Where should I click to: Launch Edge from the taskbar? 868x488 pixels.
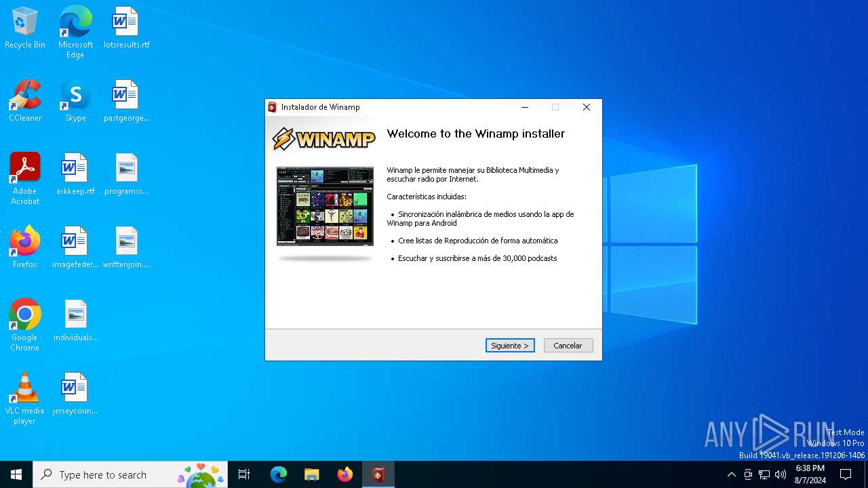(279, 474)
